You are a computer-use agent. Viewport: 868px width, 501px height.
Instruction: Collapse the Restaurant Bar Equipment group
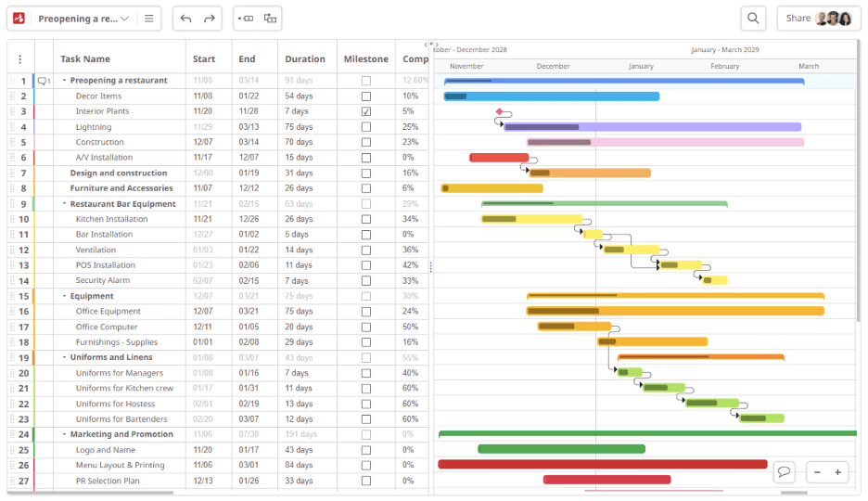pyautogui.click(x=64, y=204)
